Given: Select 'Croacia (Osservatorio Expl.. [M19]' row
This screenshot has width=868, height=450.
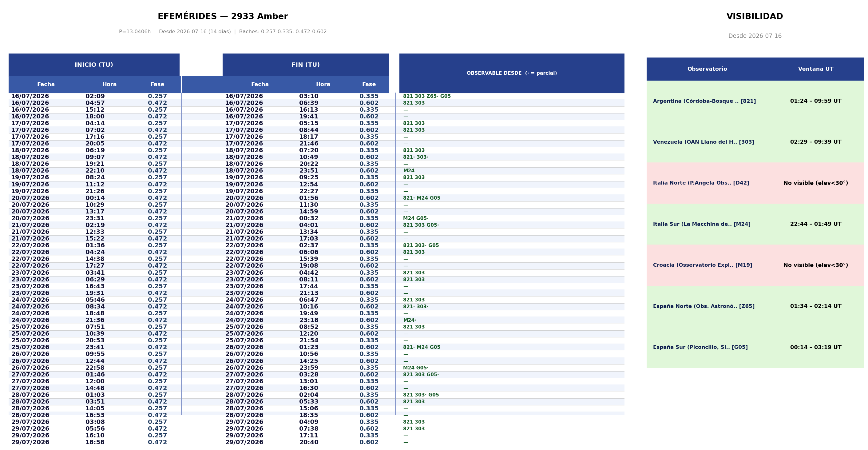Looking at the screenshot, I should [755, 265].
